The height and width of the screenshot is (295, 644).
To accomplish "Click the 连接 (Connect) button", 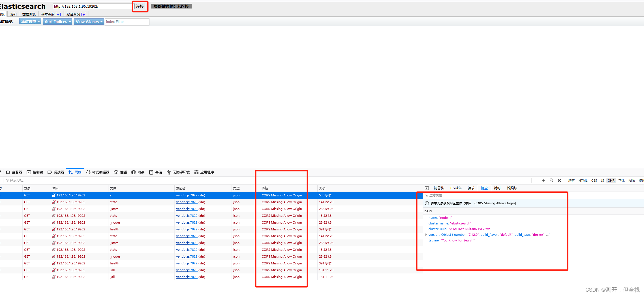I will [x=140, y=6].
